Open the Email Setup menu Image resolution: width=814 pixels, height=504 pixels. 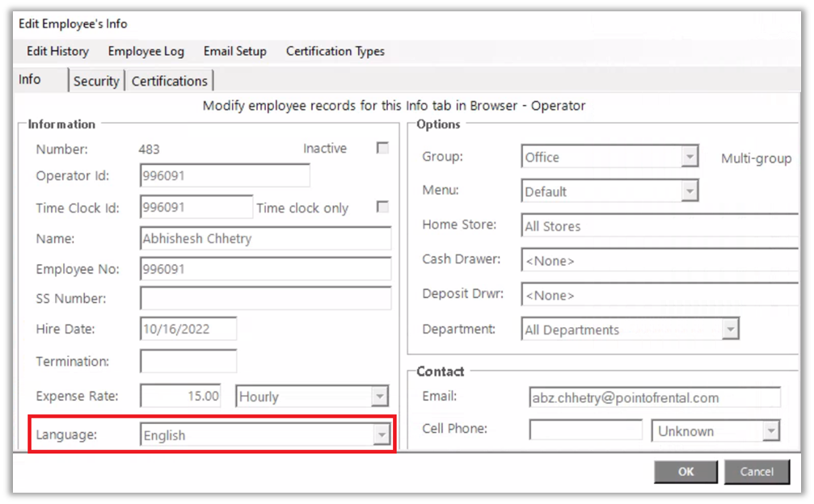[x=234, y=51]
